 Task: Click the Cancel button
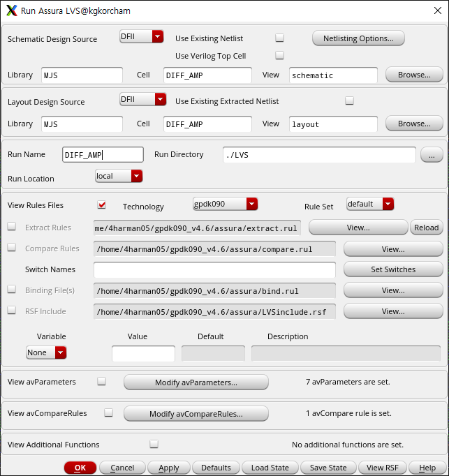point(122,468)
